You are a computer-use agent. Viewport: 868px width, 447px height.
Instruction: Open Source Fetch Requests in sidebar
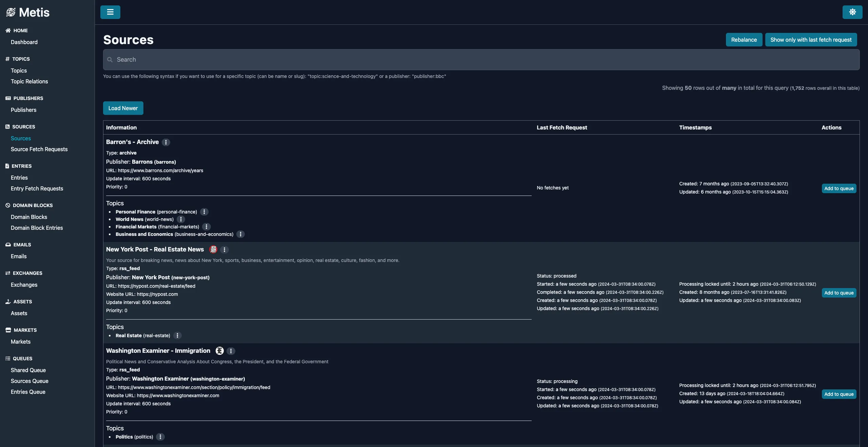(x=39, y=149)
